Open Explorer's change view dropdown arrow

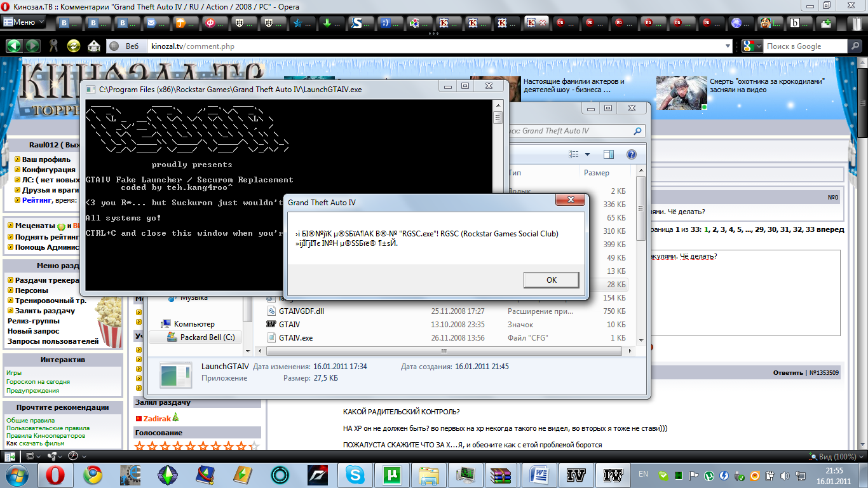click(587, 154)
